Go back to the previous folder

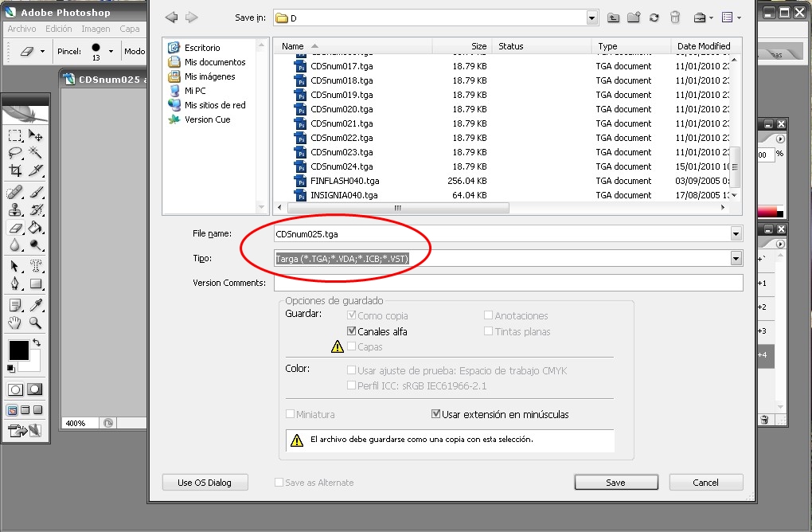tap(171, 18)
